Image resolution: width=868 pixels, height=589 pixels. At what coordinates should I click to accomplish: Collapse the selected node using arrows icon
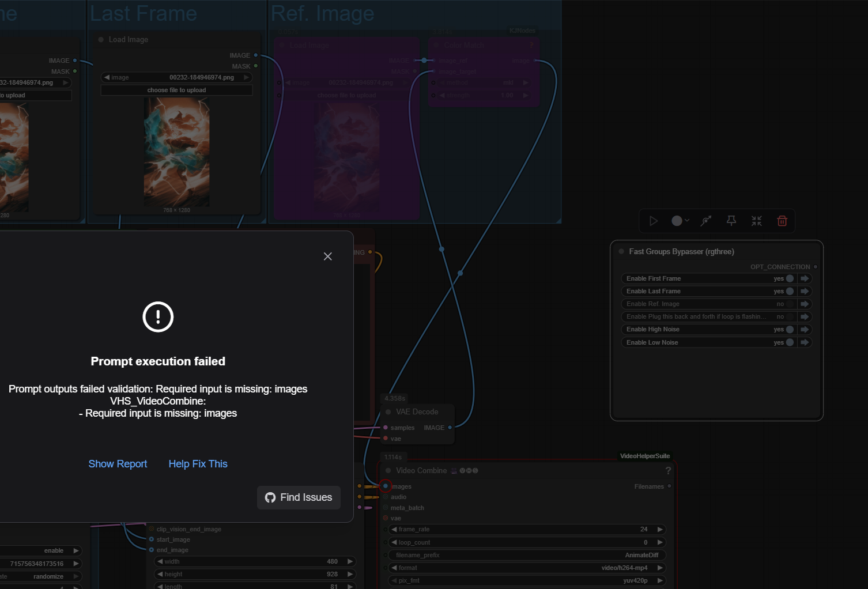click(x=757, y=221)
